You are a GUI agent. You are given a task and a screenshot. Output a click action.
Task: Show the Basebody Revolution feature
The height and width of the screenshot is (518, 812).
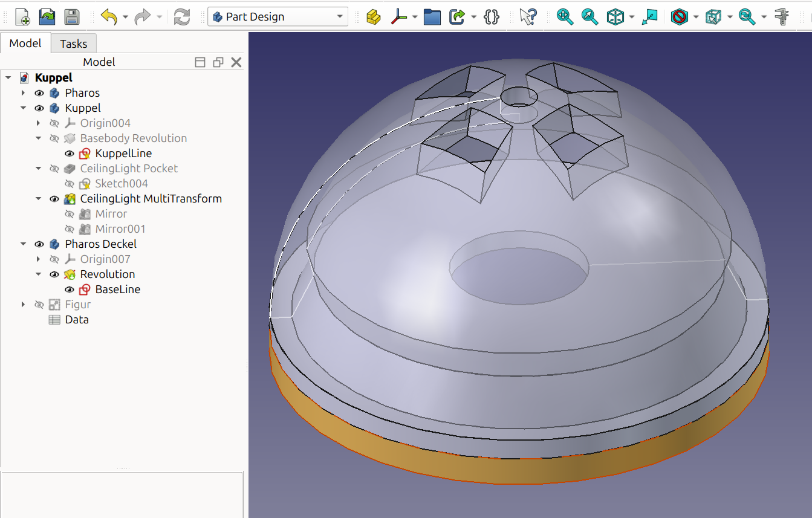pyautogui.click(x=54, y=138)
